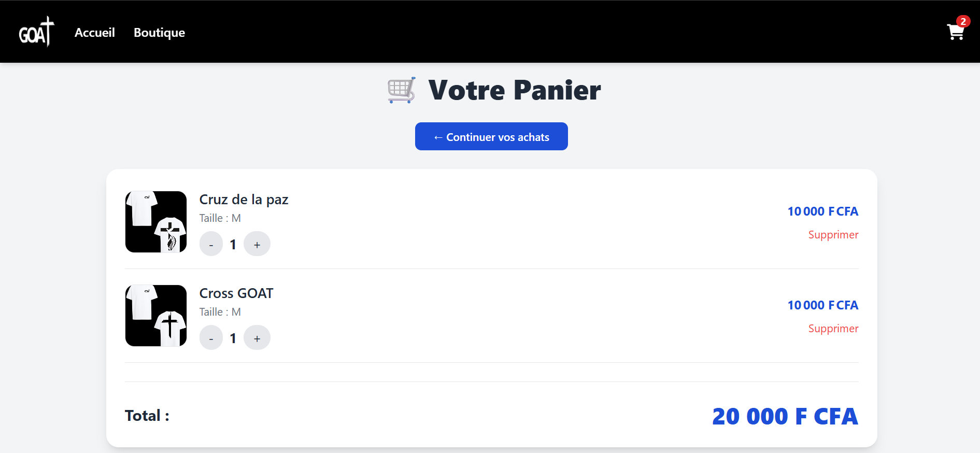Open the Cruz de la paz product thumbnail
980x453 pixels.
coord(156,222)
